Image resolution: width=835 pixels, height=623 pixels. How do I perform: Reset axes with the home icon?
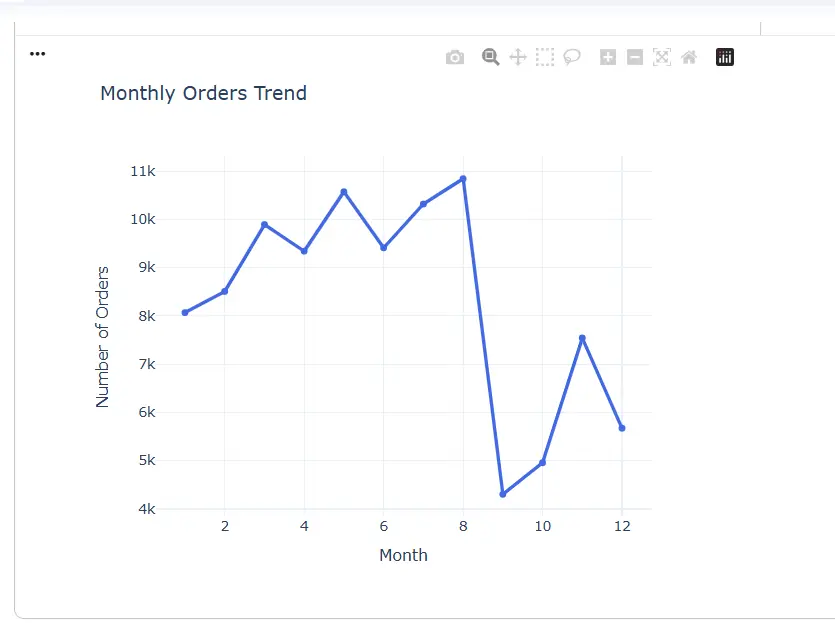pos(689,57)
